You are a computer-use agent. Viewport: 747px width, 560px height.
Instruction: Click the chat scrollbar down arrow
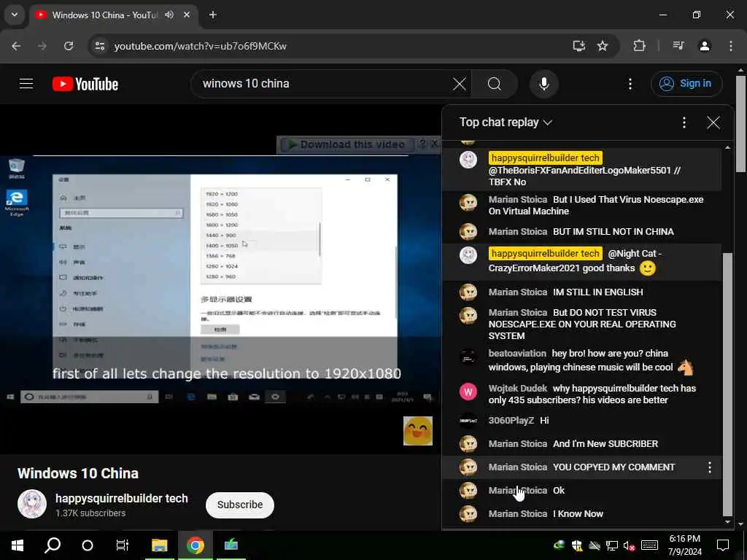(727, 522)
